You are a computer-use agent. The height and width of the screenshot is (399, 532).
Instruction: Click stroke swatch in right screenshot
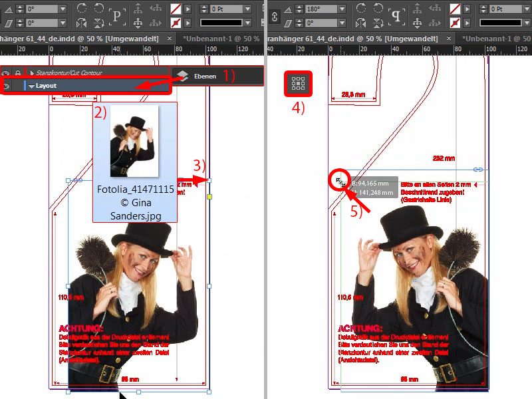click(x=455, y=23)
